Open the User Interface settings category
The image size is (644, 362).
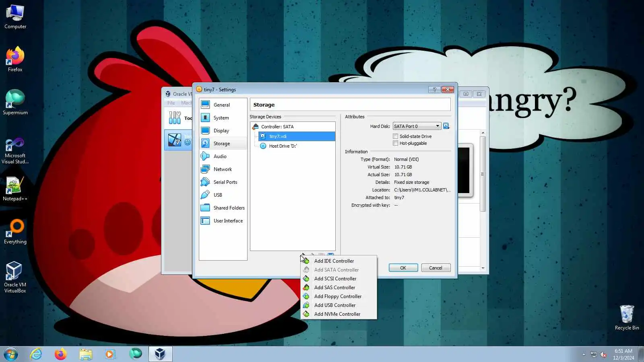tap(223, 220)
